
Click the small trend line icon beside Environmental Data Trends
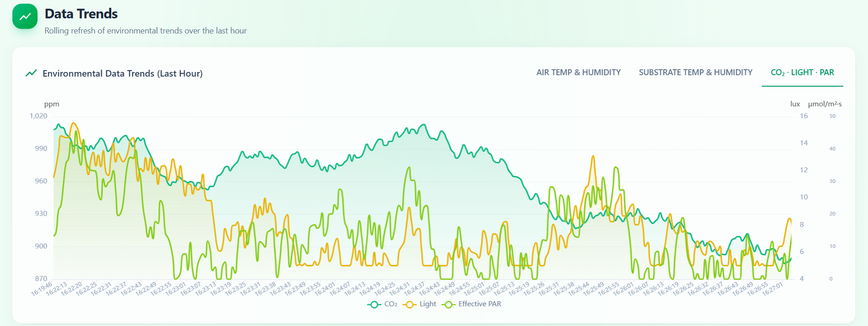(x=31, y=73)
